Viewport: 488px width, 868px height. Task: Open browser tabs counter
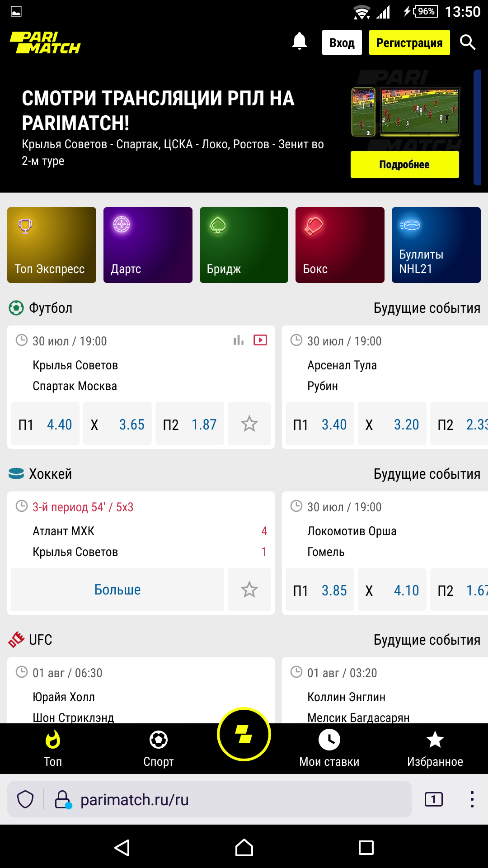tap(434, 799)
